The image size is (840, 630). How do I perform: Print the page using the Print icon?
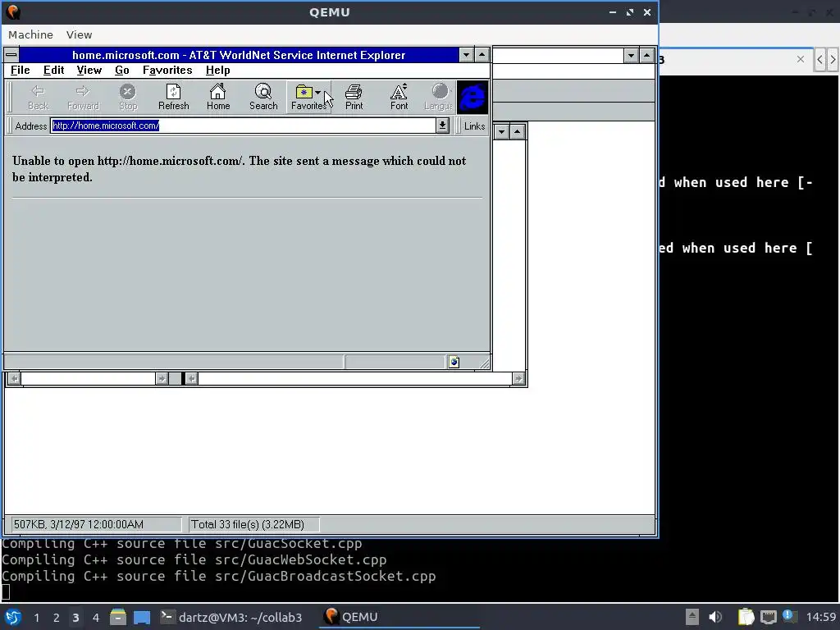tap(354, 97)
